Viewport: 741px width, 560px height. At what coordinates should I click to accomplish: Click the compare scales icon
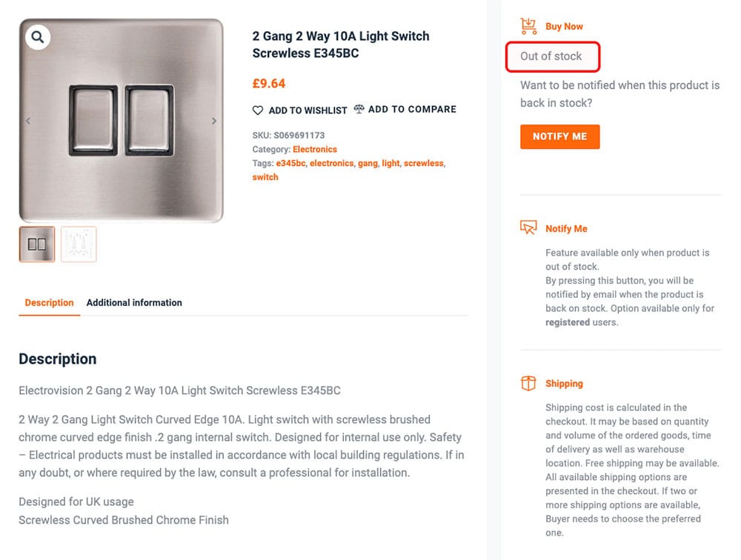click(359, 109)
